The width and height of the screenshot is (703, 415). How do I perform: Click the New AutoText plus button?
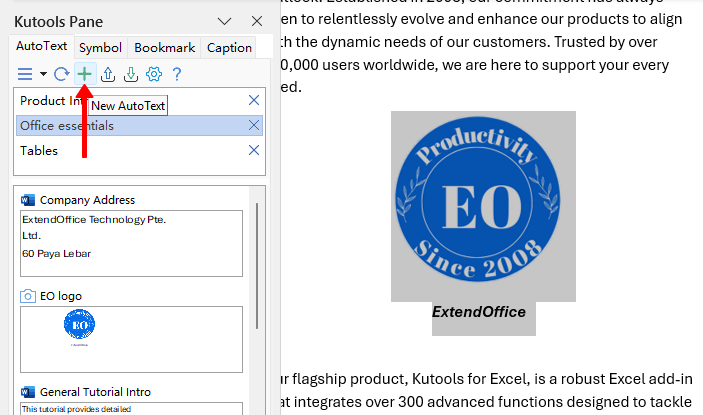(x=84, y=74)
